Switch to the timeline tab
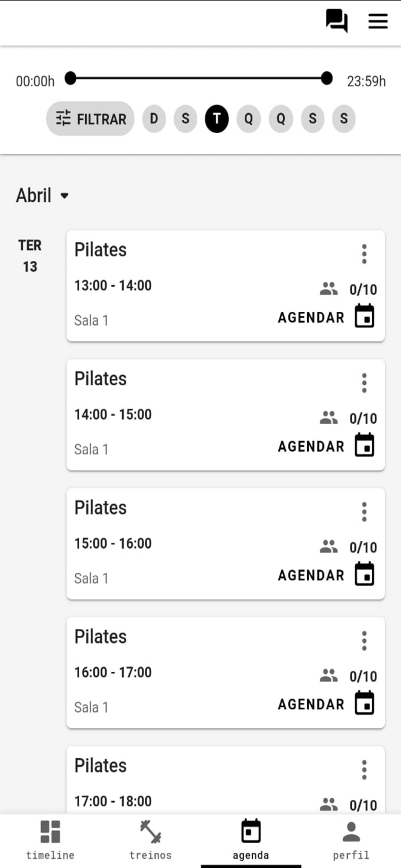 click(x=50, y=839)
